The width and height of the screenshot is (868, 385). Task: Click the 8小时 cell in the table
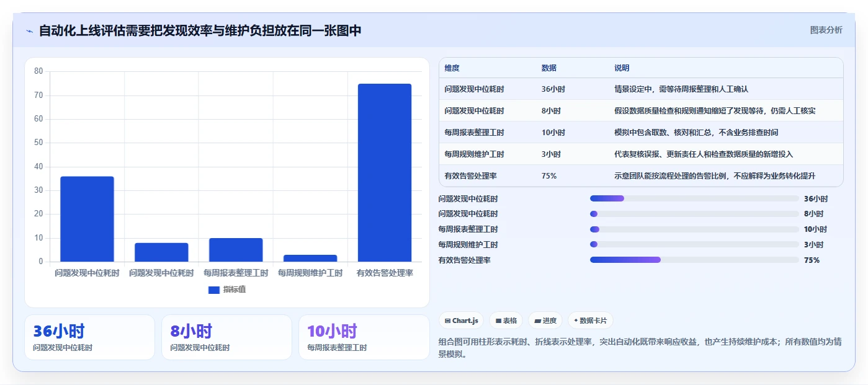click(x=551, y=111)
